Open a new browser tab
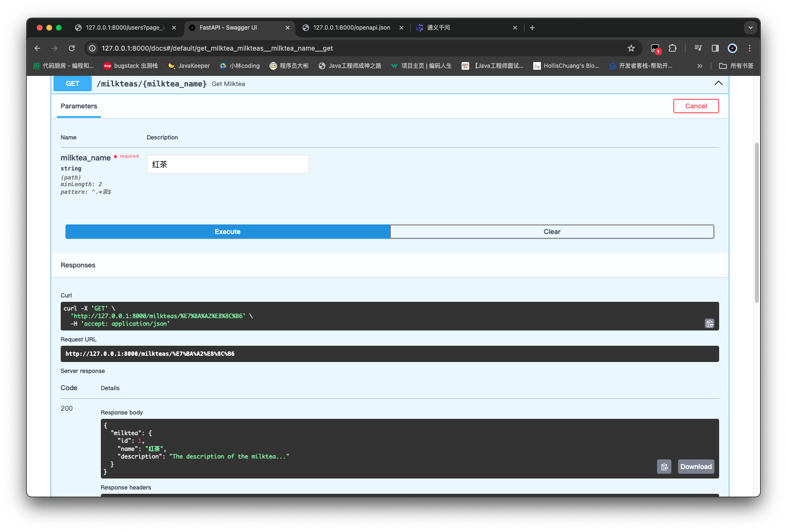Image resolution: width=787 pixels, height=532 pixels. [532, 28]
